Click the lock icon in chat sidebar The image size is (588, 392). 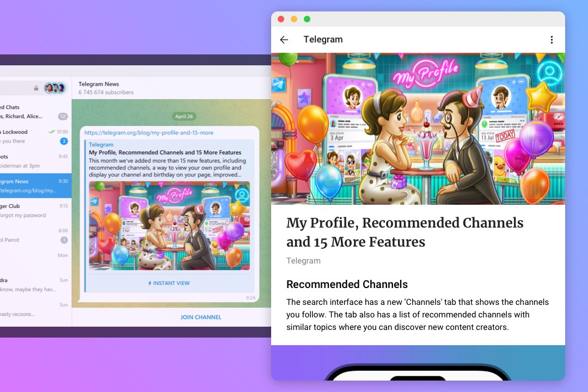tap(36, 88)
